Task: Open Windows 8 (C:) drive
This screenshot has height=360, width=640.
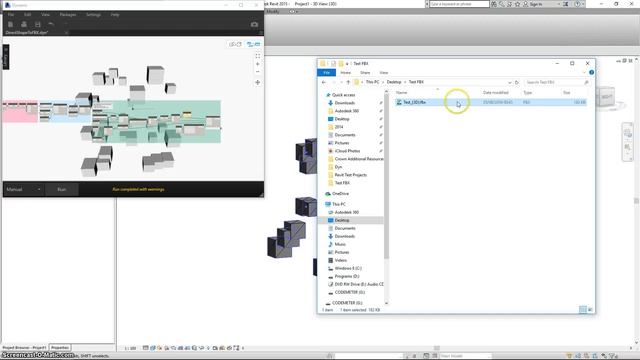Action: point(348,269)
